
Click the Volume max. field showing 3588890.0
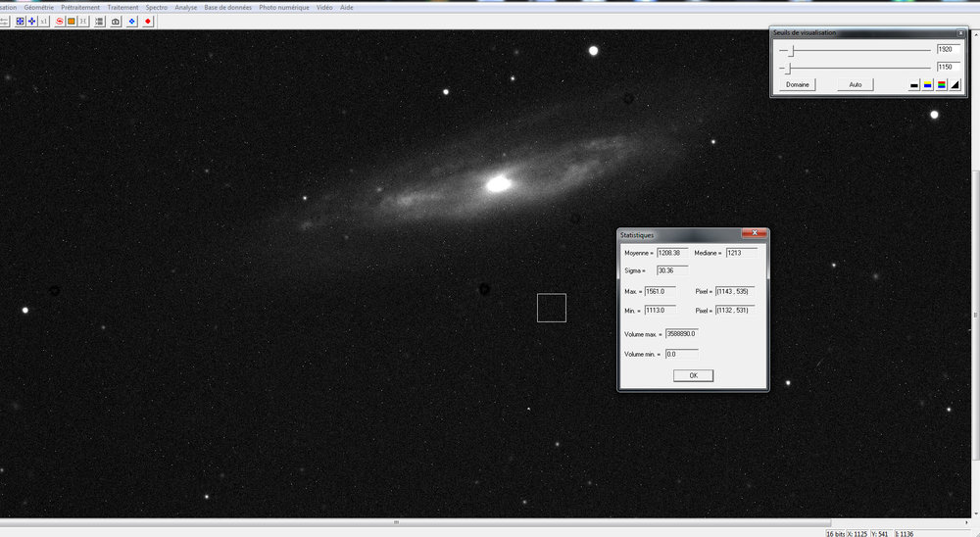click(682, 334)
